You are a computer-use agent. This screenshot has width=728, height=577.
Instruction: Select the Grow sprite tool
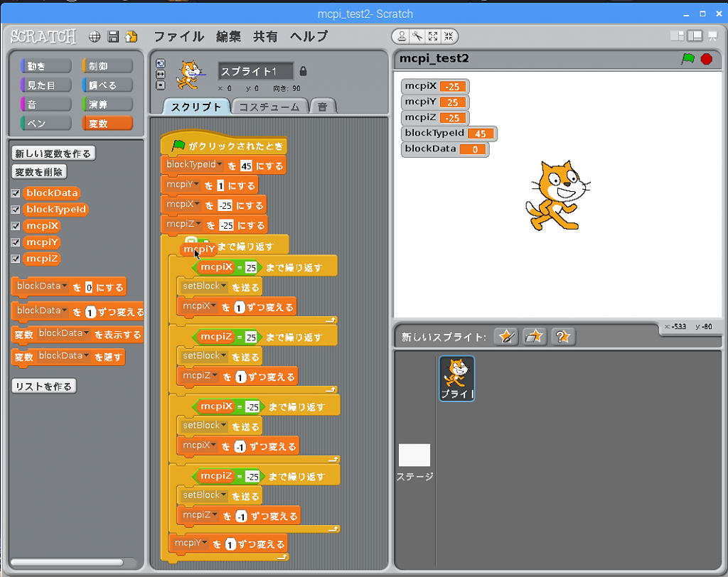(433, 36)
